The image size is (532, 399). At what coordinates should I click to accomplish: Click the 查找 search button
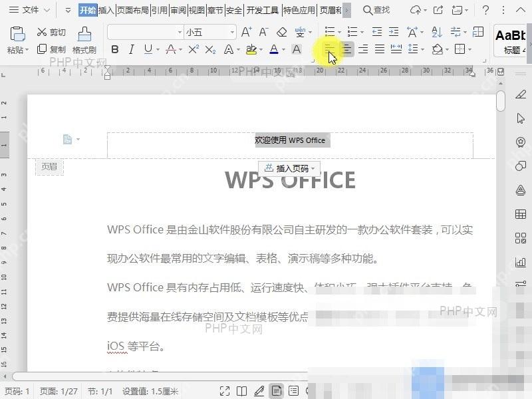coord(376,10)
